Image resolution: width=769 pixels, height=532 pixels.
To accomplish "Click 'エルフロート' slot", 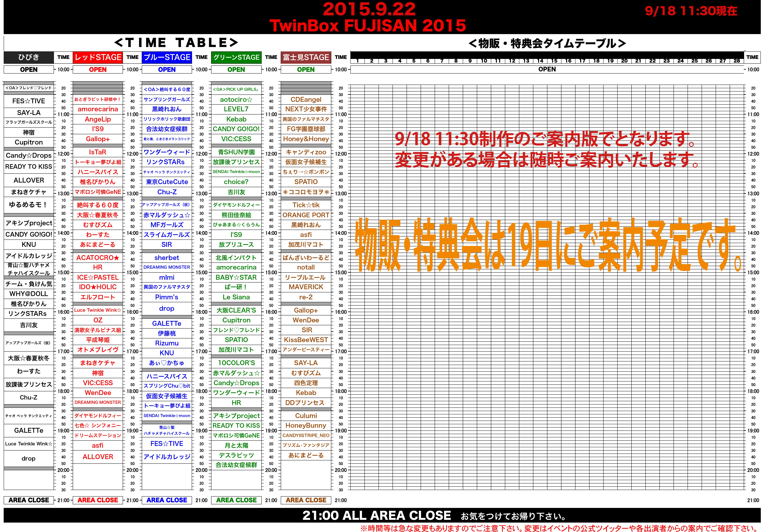I will pyautogui.click(x=98, y=297).
